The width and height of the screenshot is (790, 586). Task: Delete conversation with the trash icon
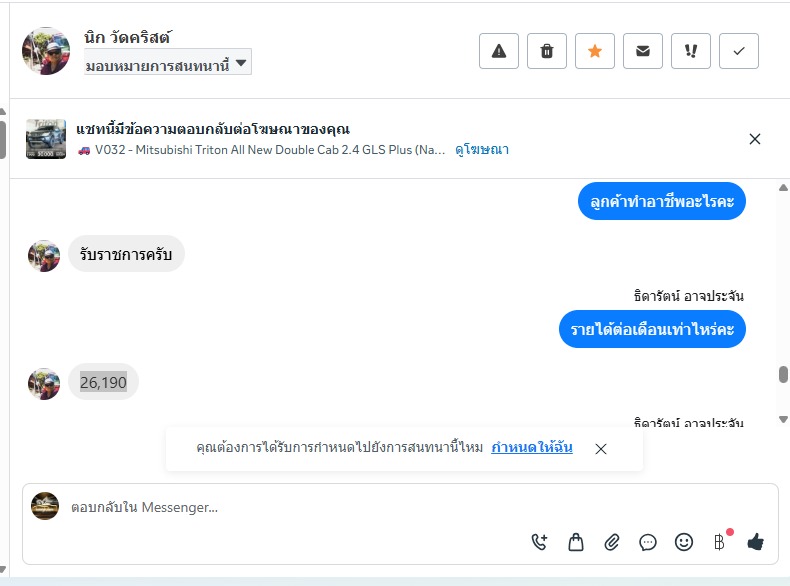(x=547, y=51)
